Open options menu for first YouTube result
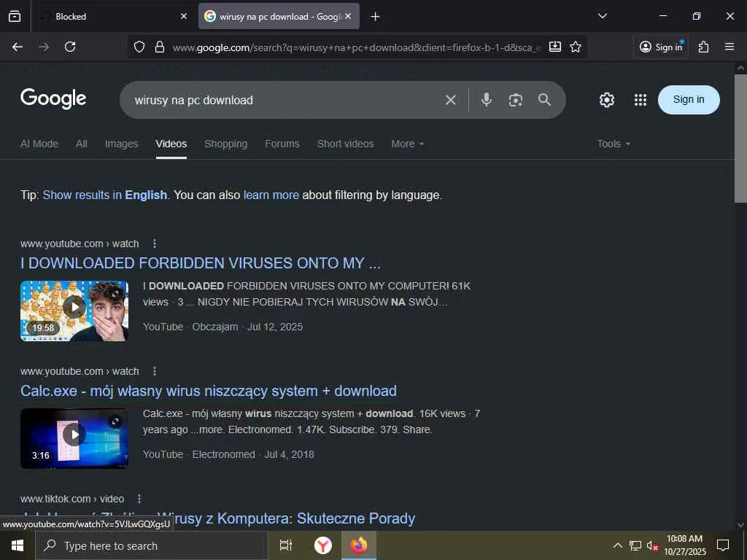This screenshot has height=560, width=747. point(155,244)
